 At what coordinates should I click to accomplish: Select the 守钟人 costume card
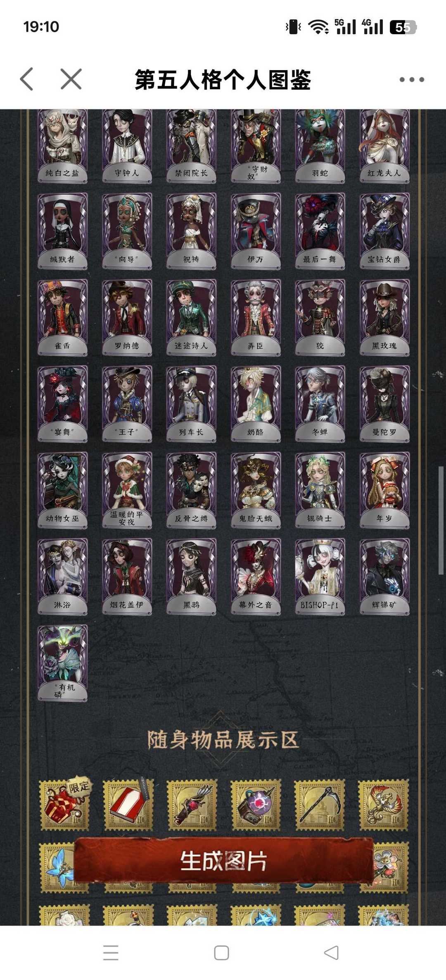click(127, 145)
